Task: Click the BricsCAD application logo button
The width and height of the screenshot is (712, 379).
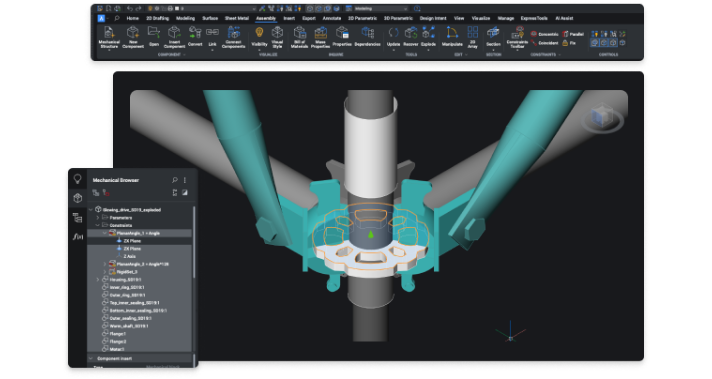Action: coord(101,19)
